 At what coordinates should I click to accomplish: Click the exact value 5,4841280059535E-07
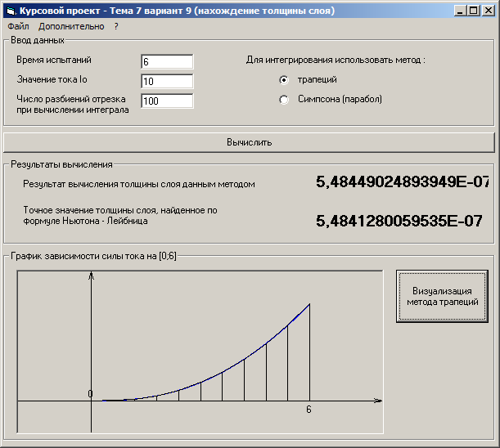(x=399, y=221)
